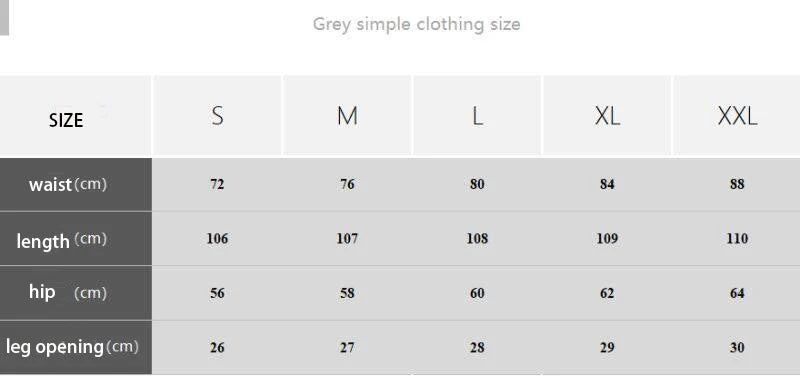Select the M size column header
This screenshot has width=800, height=376.
pos(347,115)
